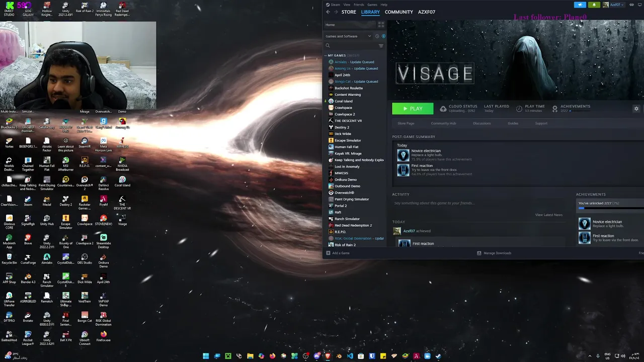Image resolution: width=644 pixels, height=362 pixels.
Task: Open the Azxf07 account dropdown
Action: click(x=613, y=5)
